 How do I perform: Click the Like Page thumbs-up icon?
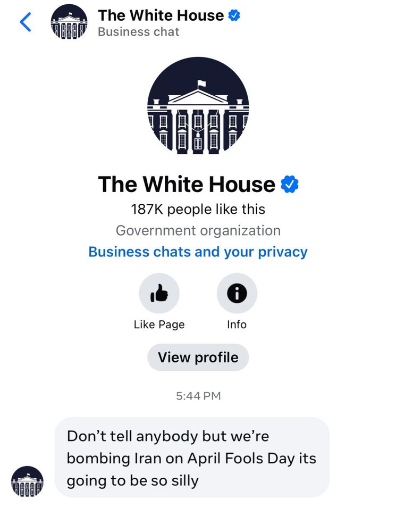(159, 293)
